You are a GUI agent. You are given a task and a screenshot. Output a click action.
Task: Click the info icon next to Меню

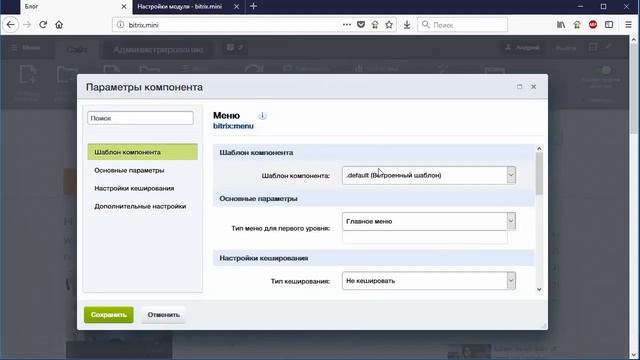click(x=262, y=116)
